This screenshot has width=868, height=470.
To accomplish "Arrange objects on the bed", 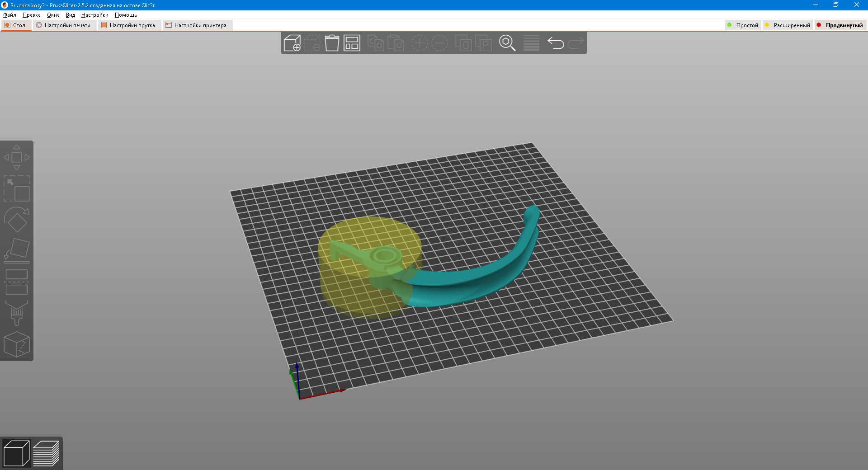I will tap(352, 43).
